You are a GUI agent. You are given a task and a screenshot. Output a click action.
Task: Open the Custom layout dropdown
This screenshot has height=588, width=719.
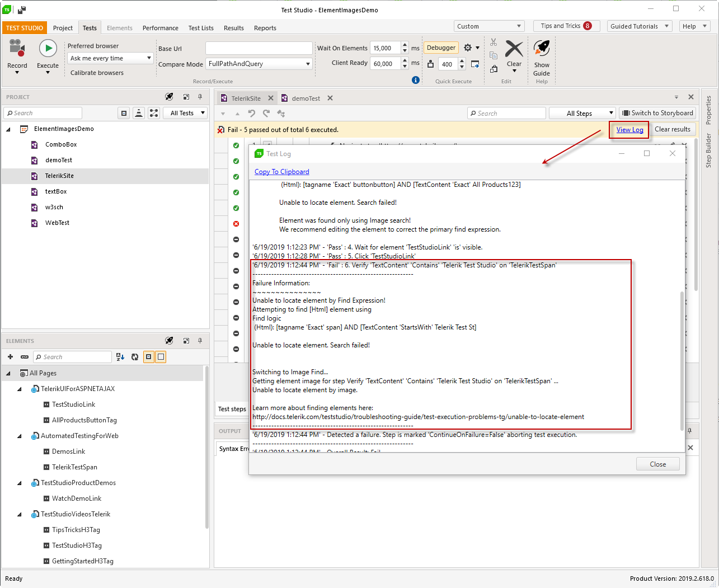pos(489,26)
